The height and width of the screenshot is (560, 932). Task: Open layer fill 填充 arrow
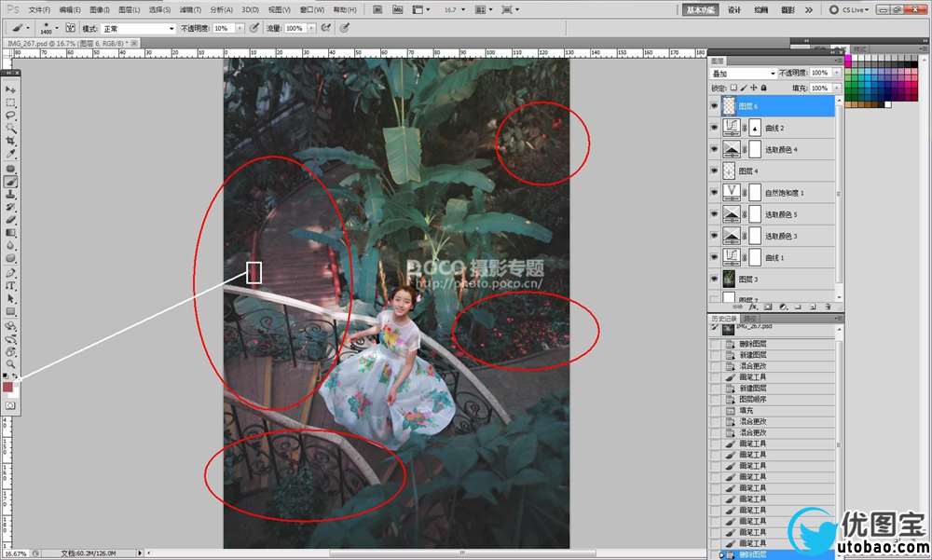(837, 88)
